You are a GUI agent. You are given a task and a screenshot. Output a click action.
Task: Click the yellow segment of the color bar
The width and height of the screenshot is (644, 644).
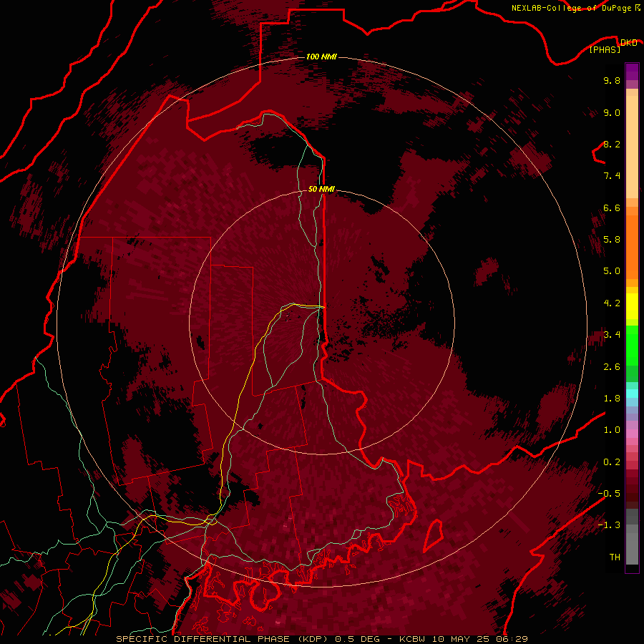click(632, 306)
